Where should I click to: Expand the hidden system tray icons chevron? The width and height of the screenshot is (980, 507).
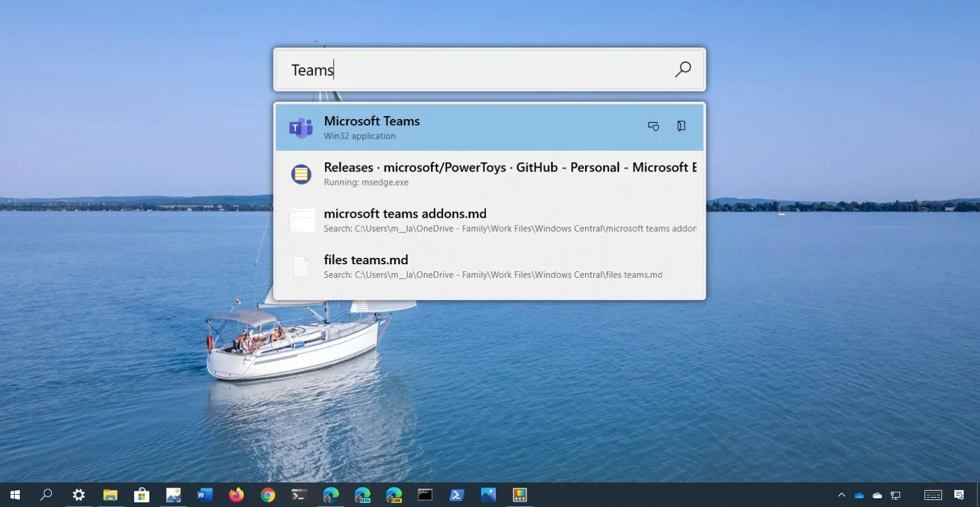[x=841, y=495]
